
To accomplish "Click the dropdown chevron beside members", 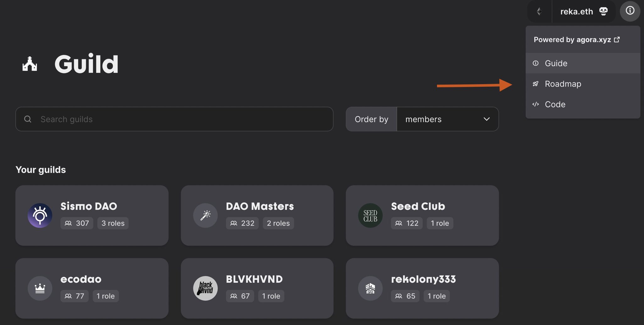I will coord(486,119).
